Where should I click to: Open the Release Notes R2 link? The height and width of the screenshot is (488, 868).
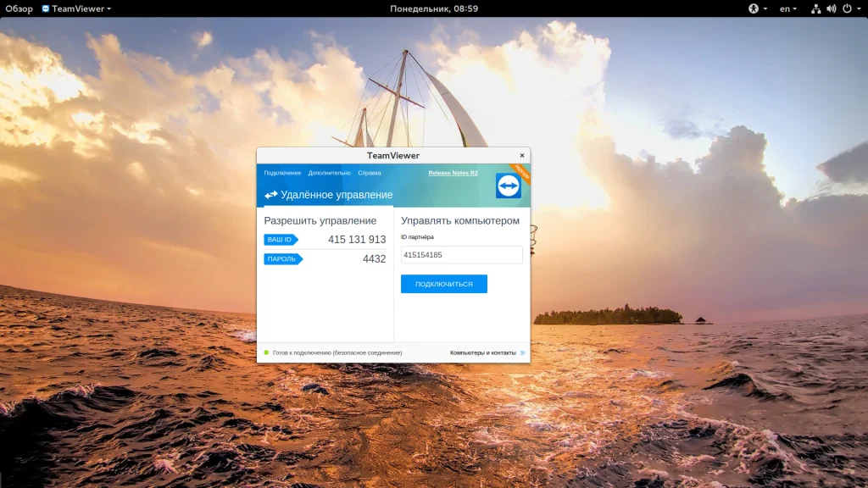[453, 173]
